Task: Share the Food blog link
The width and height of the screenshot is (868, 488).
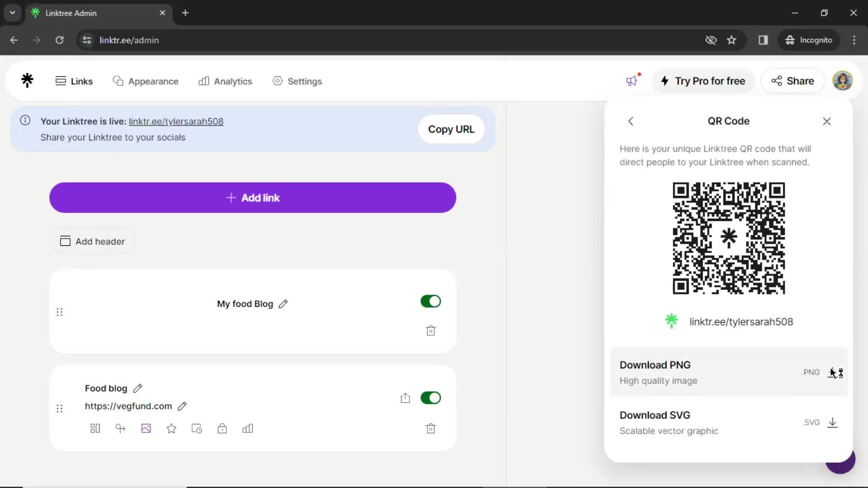Action: (x=406, y=398)
